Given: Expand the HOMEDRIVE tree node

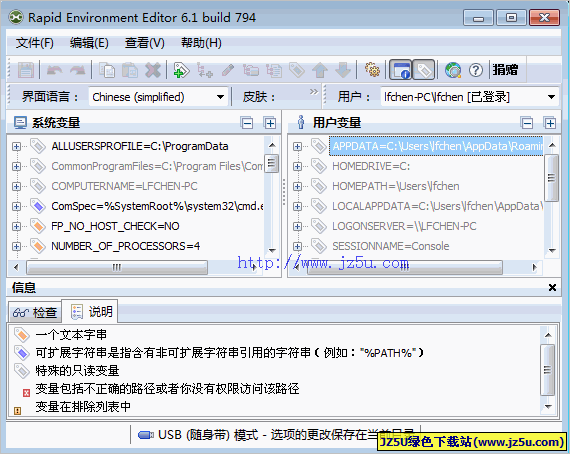Looking at the screenshot, I should tap(297, 166).
